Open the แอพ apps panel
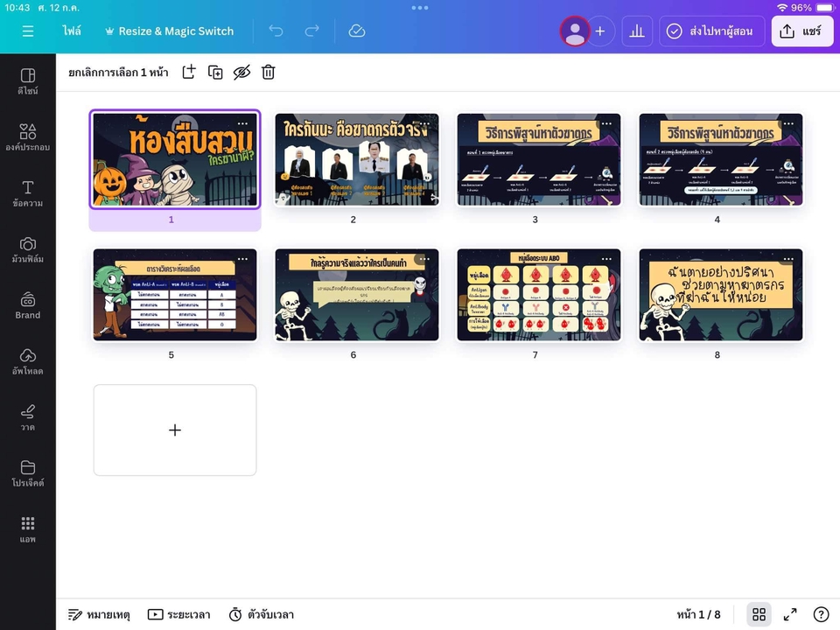Screen dimensions: 840x630 28,529
